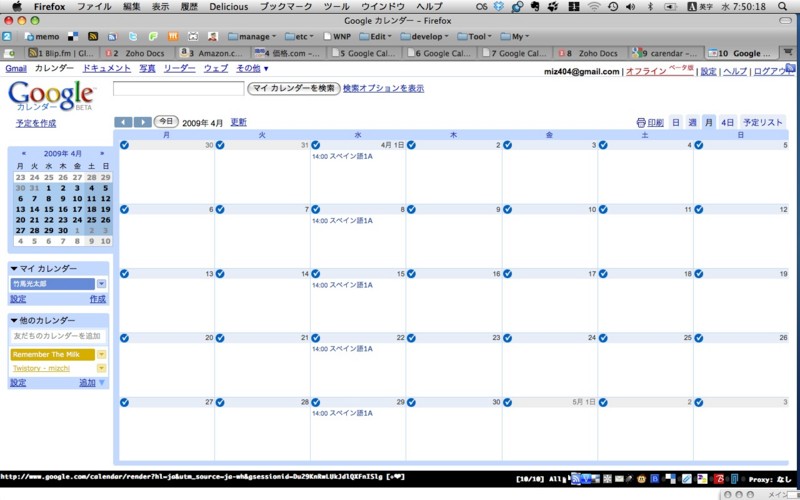Open the Time Machine icon in menu bar
The height and width of the screenshot is (500, 800).
click(613, 7)
